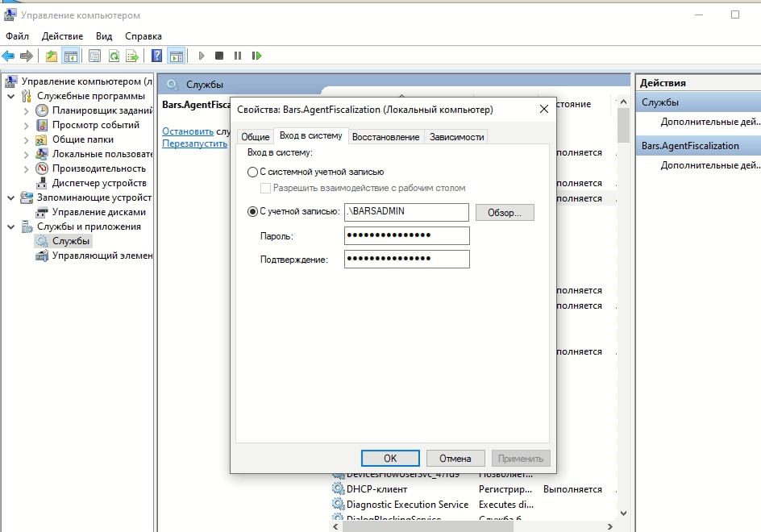The width and height of the screenshot is (761, 532).
Task: Expand Производительность chevron
Action: 27,169
